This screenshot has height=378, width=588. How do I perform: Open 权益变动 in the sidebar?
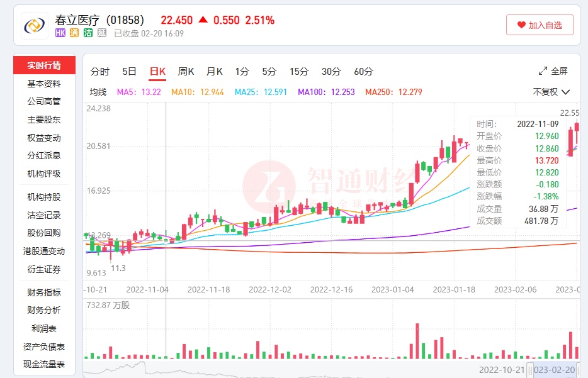44,138
